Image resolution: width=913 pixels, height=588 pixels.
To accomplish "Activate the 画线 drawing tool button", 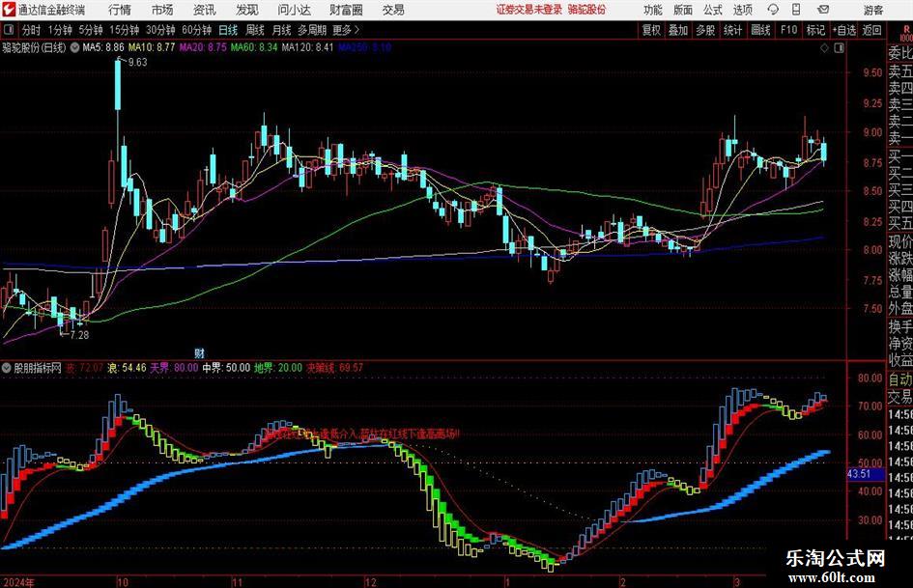I will 760,30.
